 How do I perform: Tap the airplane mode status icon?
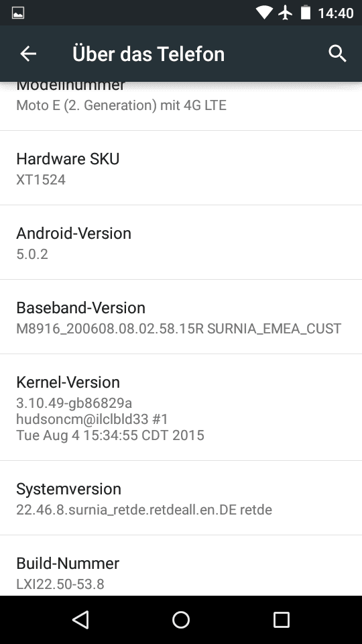(285, 13)
